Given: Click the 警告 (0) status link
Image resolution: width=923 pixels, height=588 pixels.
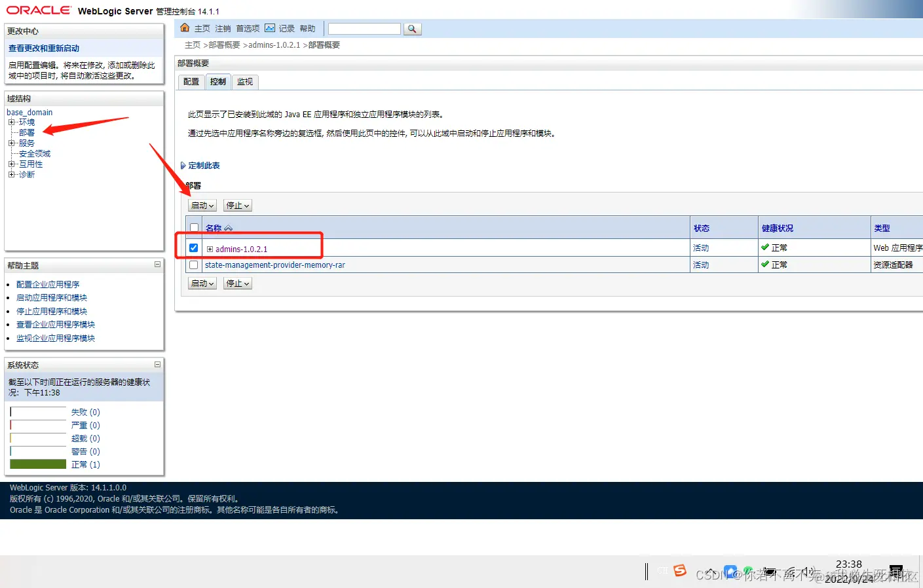Looking at the screenshot, I should pos(86,452).
